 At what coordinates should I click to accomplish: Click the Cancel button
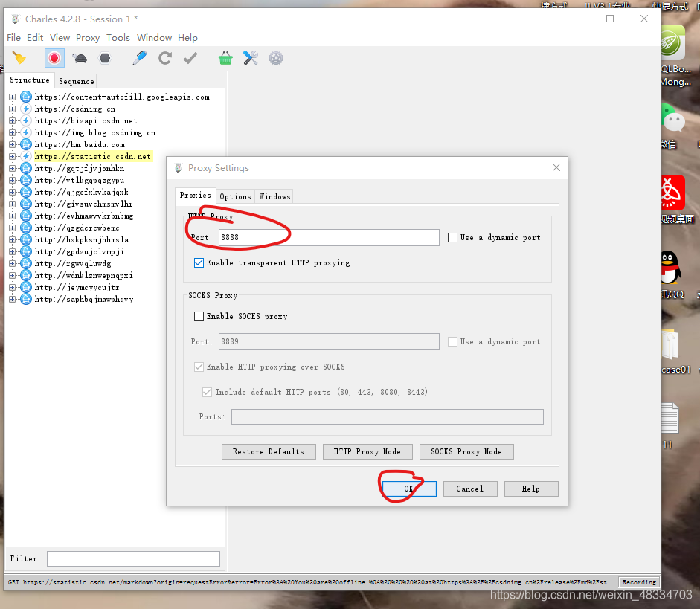coord(470,489)
